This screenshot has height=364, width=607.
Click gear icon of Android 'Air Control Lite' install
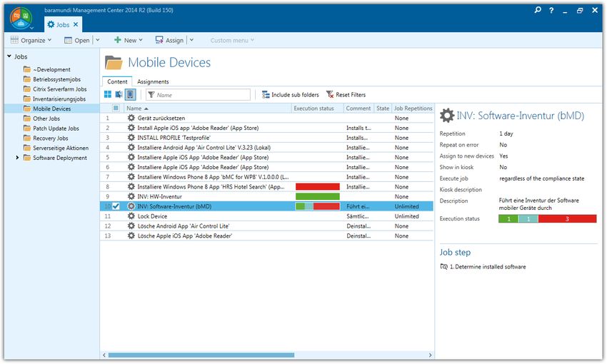(131, 147)
